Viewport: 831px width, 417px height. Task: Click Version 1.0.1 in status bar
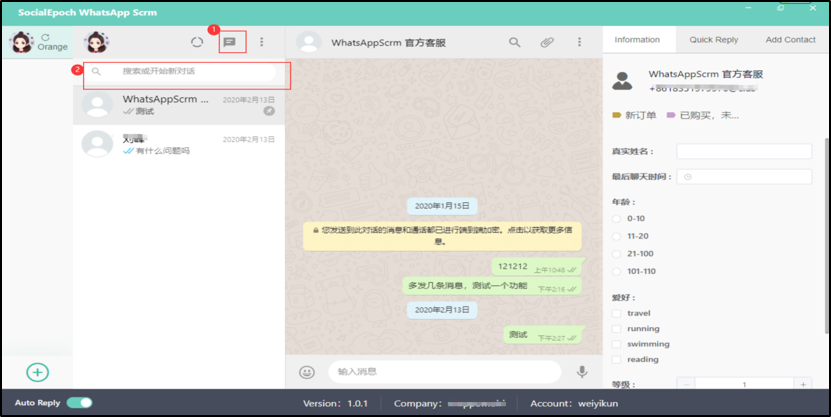pyautogui.click(x=335, y=403)
